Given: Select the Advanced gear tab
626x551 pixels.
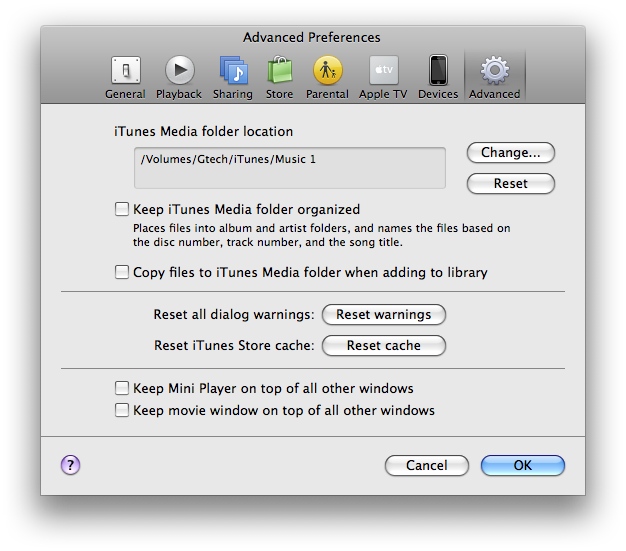Looking at the screenshot, I should 495,78.
